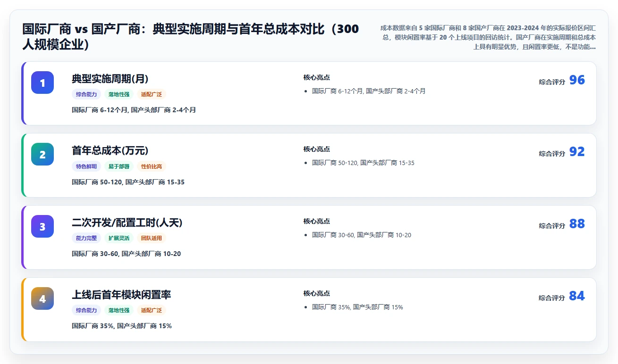Click the 落地性强 tag in 模块闲置率 card

click(x=119, y=310)
